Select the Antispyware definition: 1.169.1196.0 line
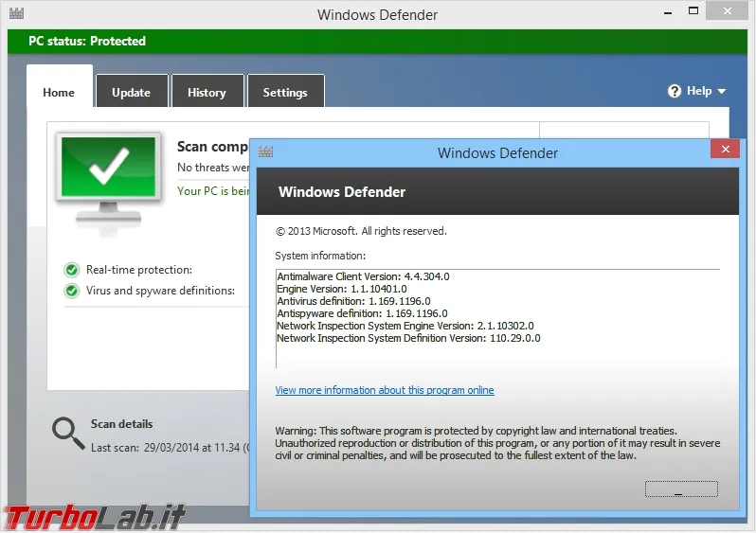The height and width of the screenshot is (533, 756). (x=362, y=313)
